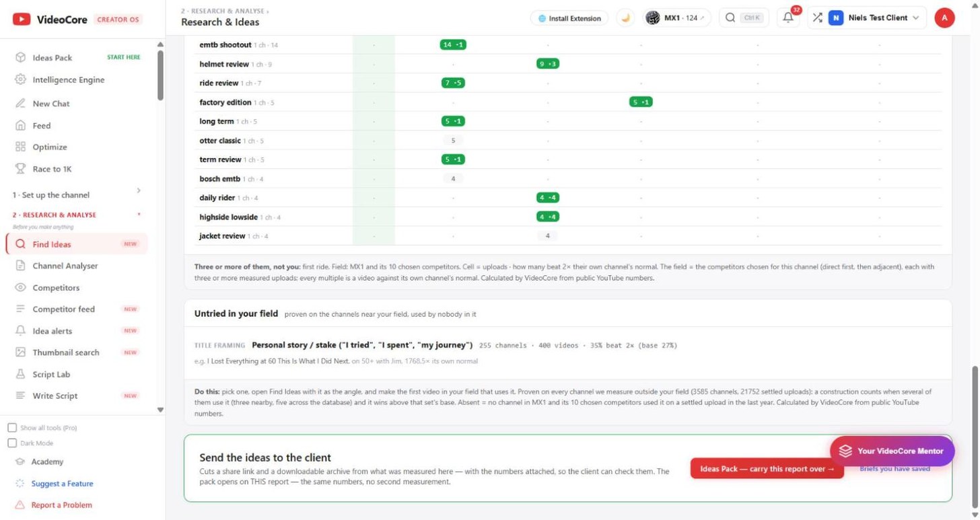
Task: Go to Optimize in the sidebar
Action: [50, 147]
